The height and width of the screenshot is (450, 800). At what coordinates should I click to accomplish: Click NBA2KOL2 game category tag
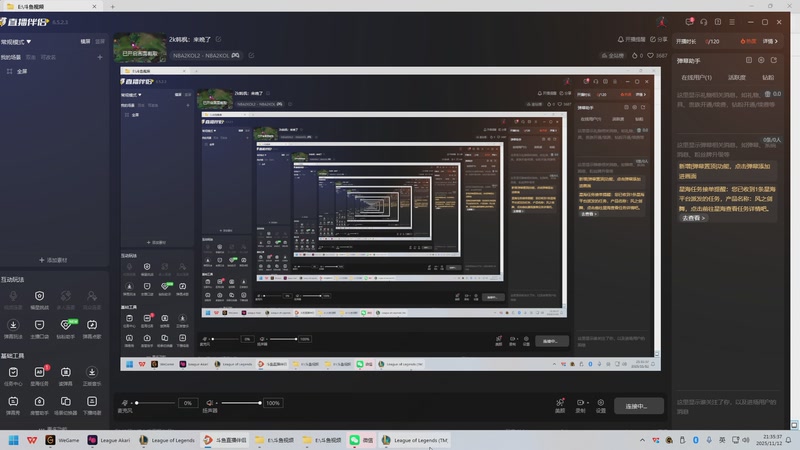point(206,55)
